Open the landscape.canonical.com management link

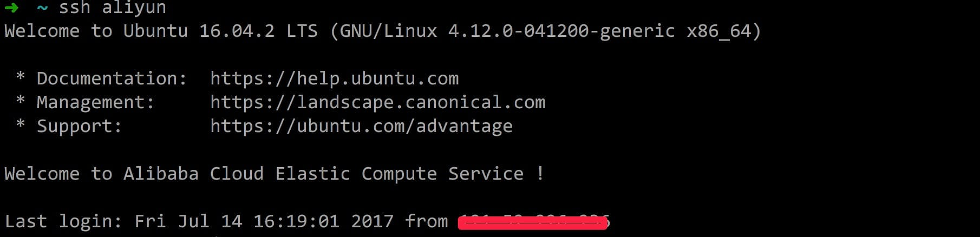point(377,102)
